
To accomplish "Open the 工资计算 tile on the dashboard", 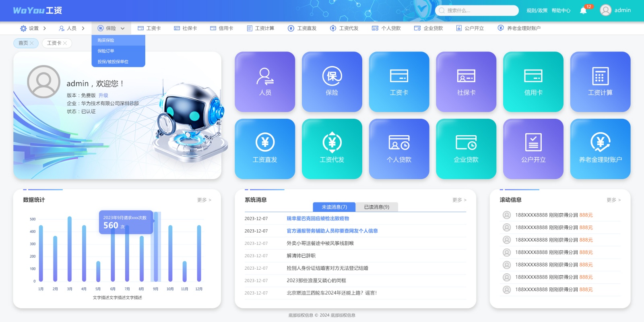I will 600,82.
